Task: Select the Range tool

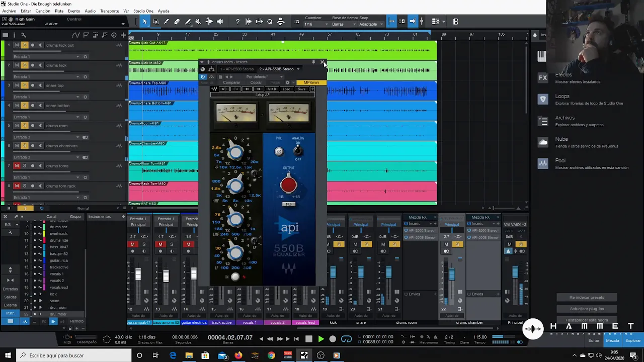Action: pyautogui.click(x=156, y=22)
